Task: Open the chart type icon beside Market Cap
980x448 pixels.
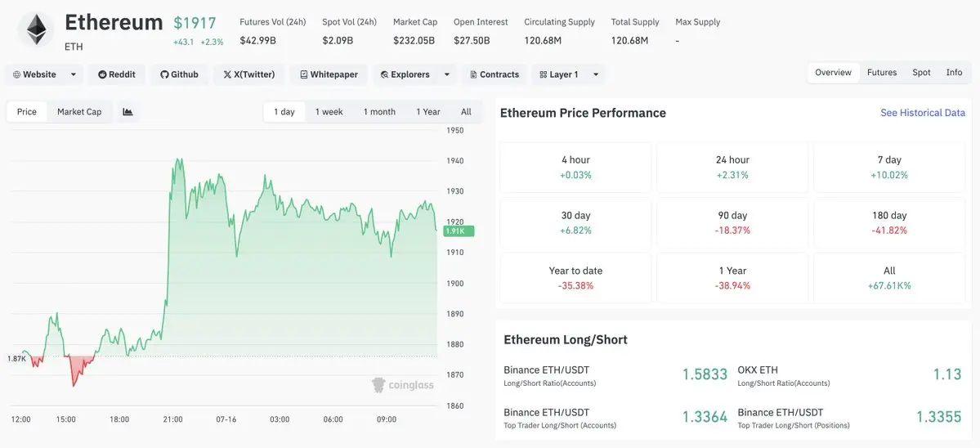Action: pos(128,112)
